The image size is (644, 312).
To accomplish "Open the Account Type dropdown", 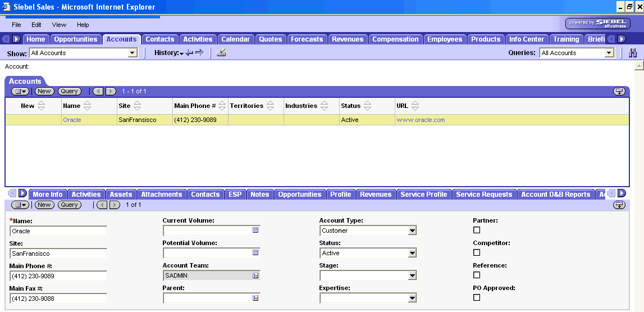I will pyautogui.click(x=412, y=230).
